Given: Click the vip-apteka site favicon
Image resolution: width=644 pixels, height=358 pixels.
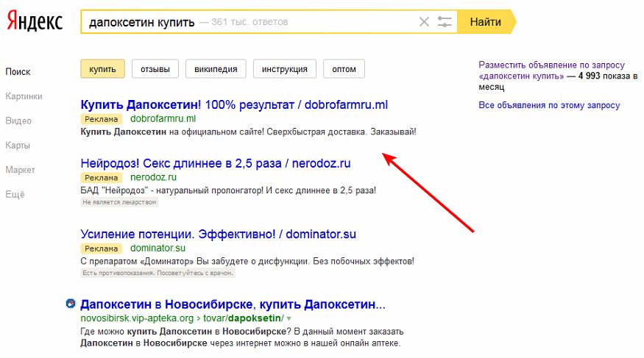Looking at the screenshot, I should [71, 304].
